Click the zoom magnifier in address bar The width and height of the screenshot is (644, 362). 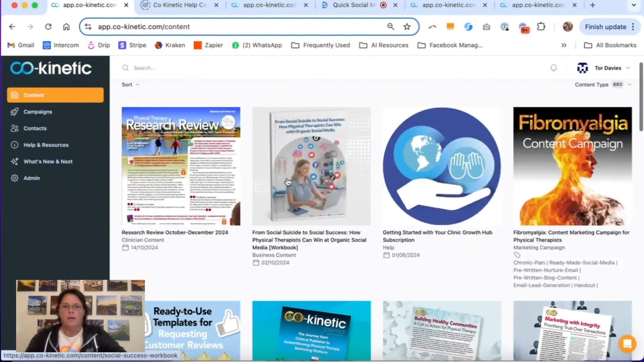390,26
